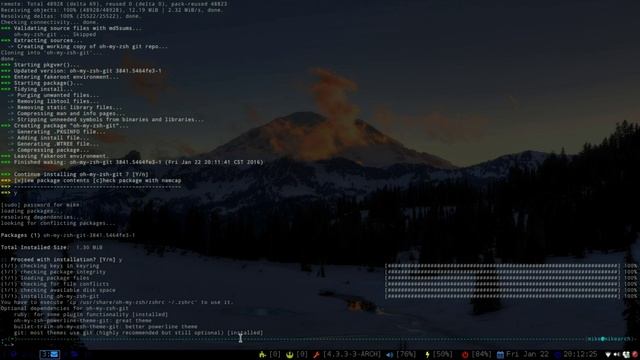Click the volume [76%] value
This screenshot has height=360, width=640.
(406, 354)
